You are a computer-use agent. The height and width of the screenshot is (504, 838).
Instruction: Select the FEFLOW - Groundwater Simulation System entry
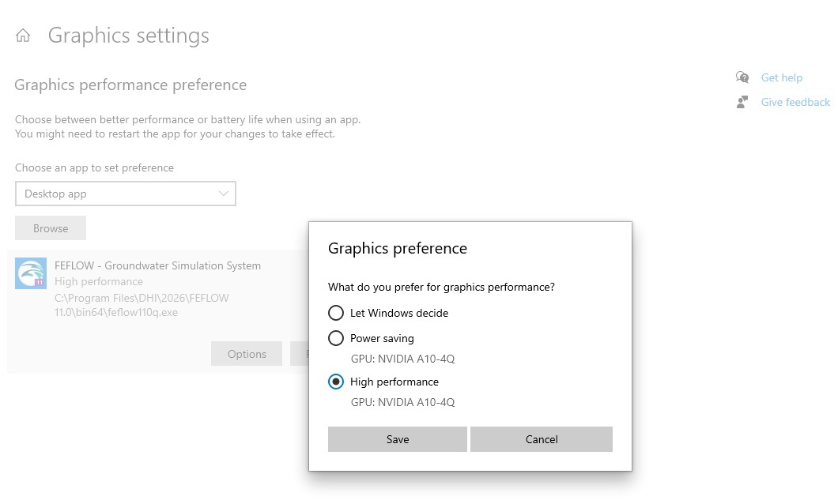click(x=157, y=265)
